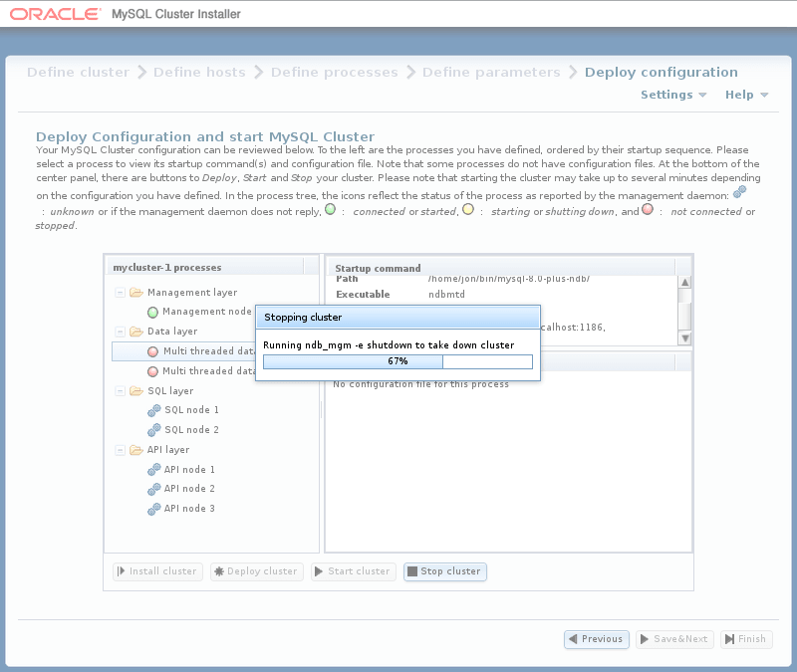Open the Settings dropdown menu
This screenshot has height=672, width=797.
[x=673, y=95]
